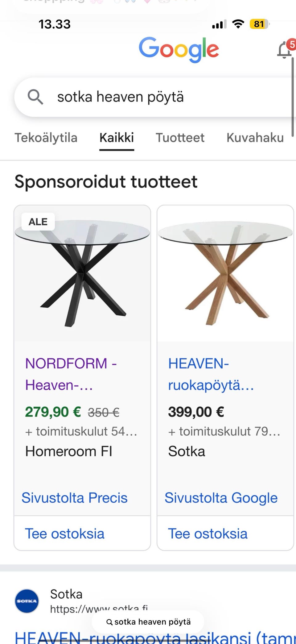Image resolution: width=296 pixels, height=644 pixels.
Task: Tap Tee ostoksia under Sotka product
Action: [208, 534]
